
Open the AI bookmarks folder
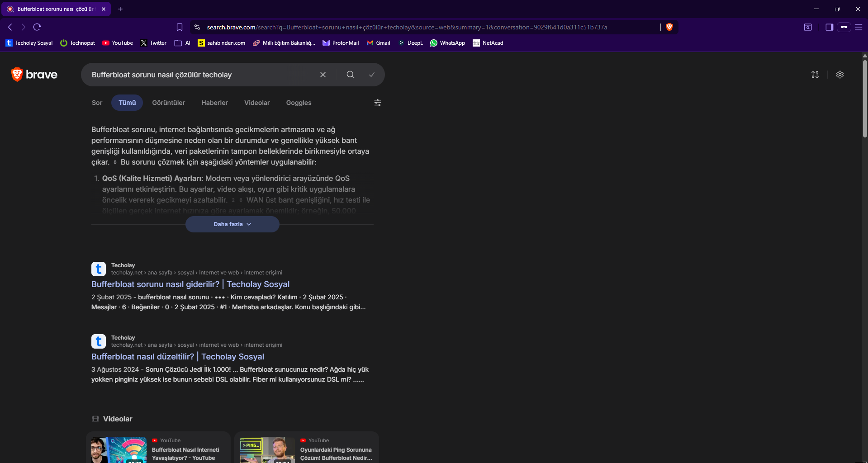183,43
